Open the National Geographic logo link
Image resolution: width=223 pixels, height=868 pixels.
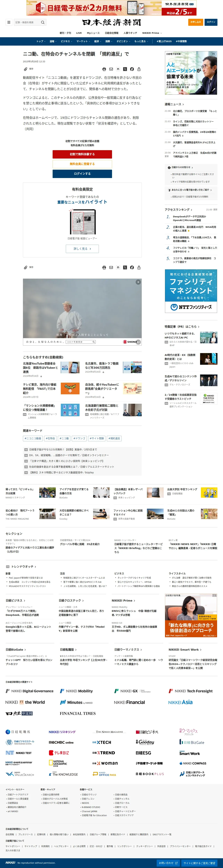click(x=58, y=763)
